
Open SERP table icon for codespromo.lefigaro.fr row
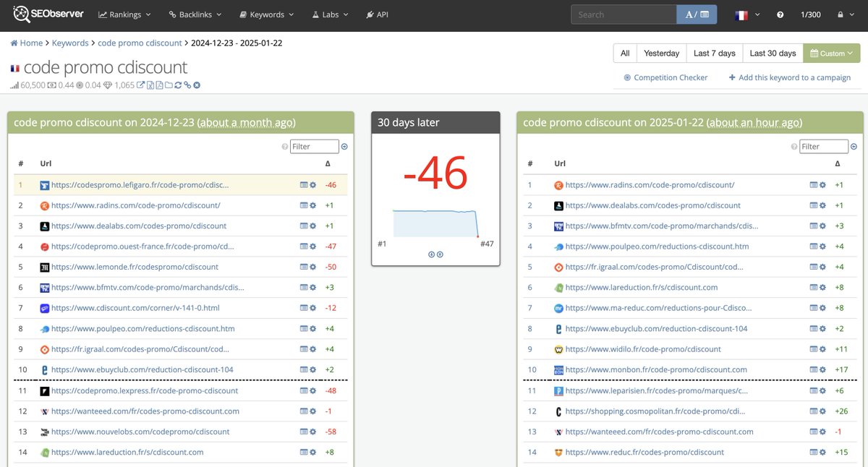click(304, 185)
